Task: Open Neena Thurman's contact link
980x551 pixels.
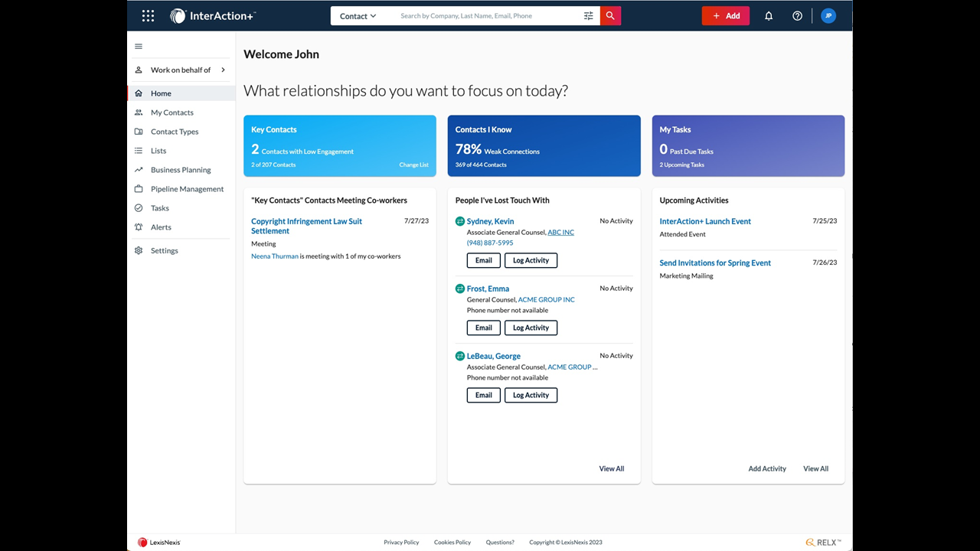Action: click(x=275, y=256)
